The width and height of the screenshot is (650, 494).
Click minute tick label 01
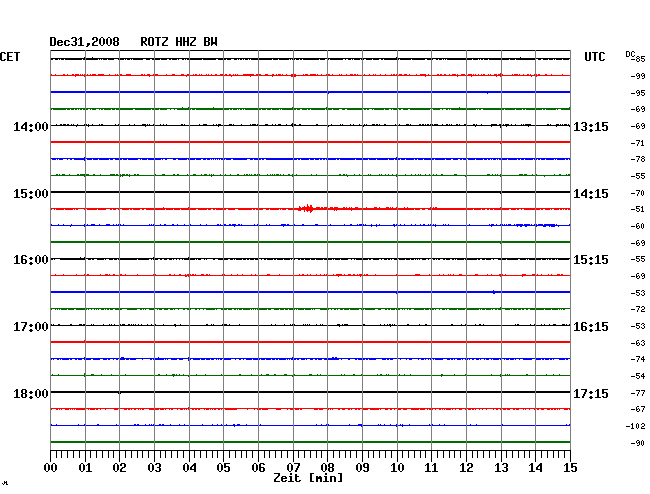pos(85,467)
